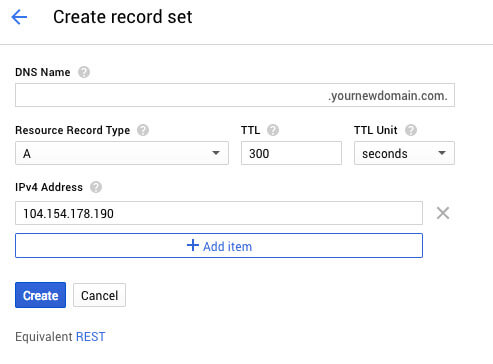
Task: Open the Equivalent REST link
Action: click(91, 337)
